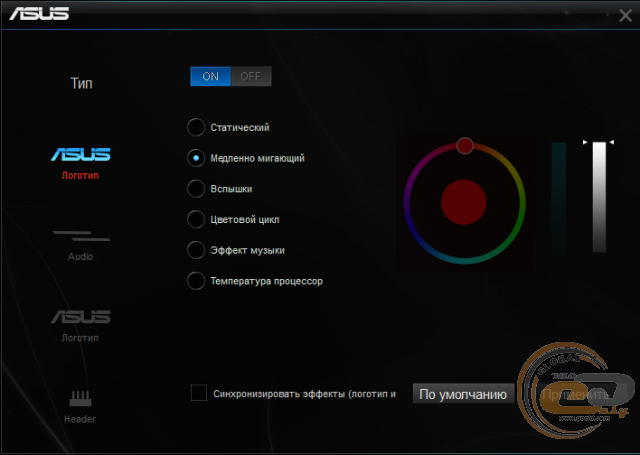Click the Header label in the sidebar
This screenshot has height=455, width=640.
click(80, 419)
